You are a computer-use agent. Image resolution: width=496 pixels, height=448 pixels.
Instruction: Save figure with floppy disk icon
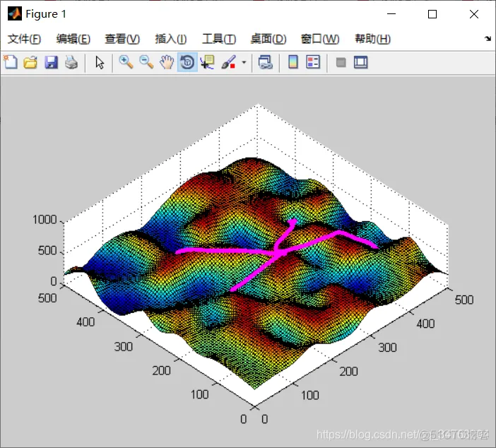pos(51,62)
